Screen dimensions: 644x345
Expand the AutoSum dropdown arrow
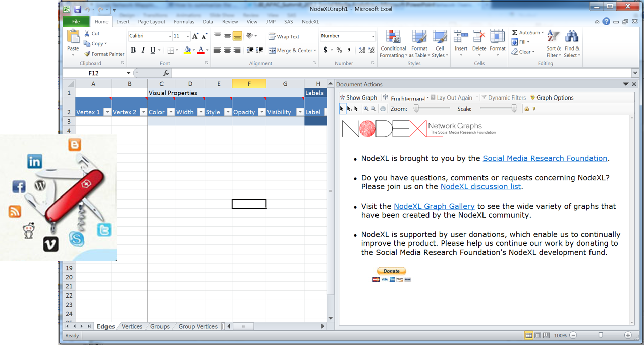543,33
